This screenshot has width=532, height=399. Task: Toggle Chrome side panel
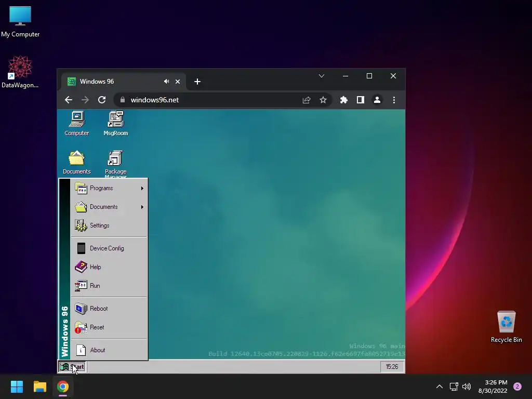pyautogui.click(x=361, y=100)
